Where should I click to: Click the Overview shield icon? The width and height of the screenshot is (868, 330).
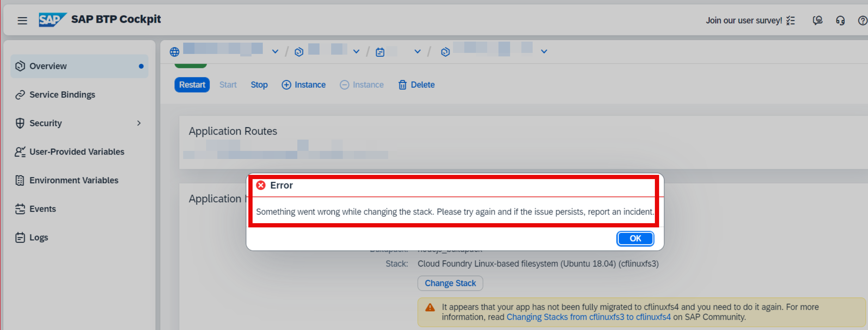20,66
